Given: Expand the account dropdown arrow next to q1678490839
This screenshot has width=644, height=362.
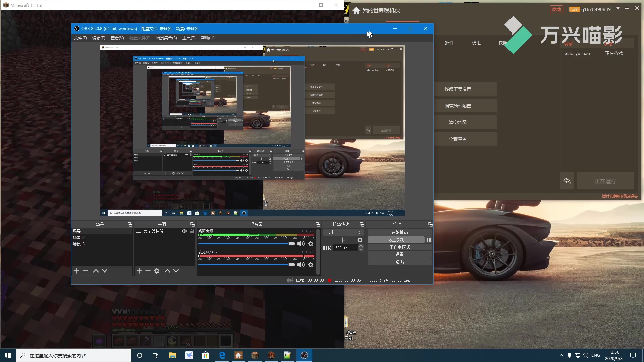Looking at the screenshot, I should coord(618,8).
